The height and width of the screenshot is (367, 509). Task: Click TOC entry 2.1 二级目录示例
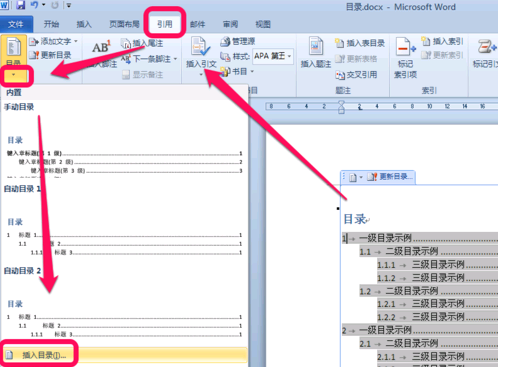coord(428,343)
